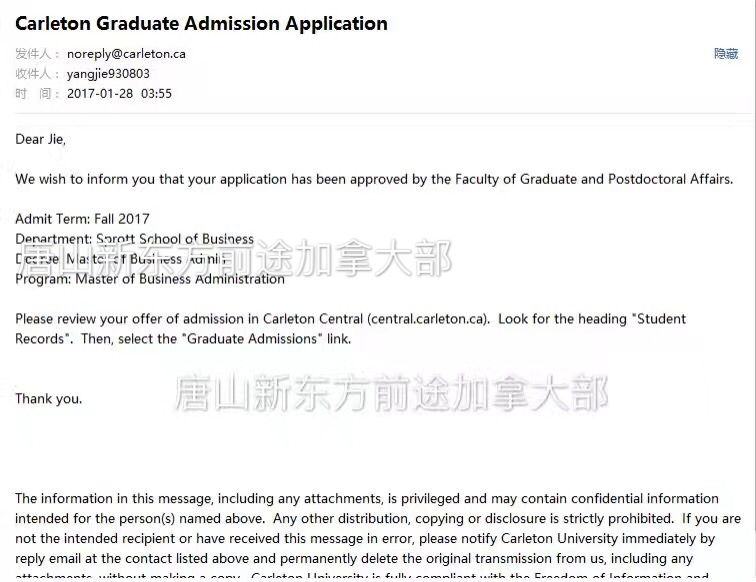Click the Department: Sprott School of Business line
This screenshot has width=756, height=582.
[x=135, y=239]
